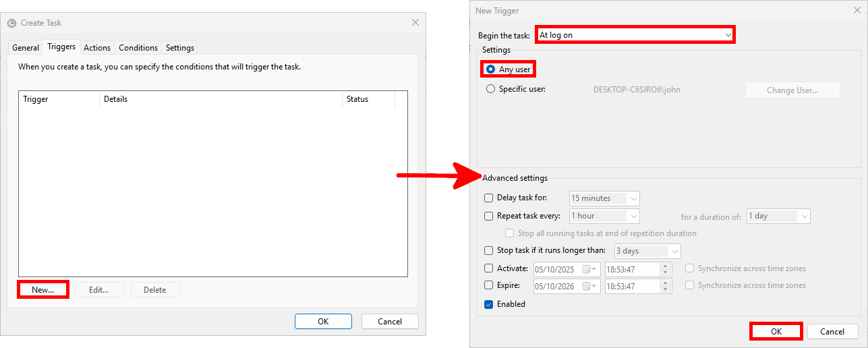Viewport: 868px width, 348px height.
Task: Select the Specific user radio option
Action: (490, 89)
